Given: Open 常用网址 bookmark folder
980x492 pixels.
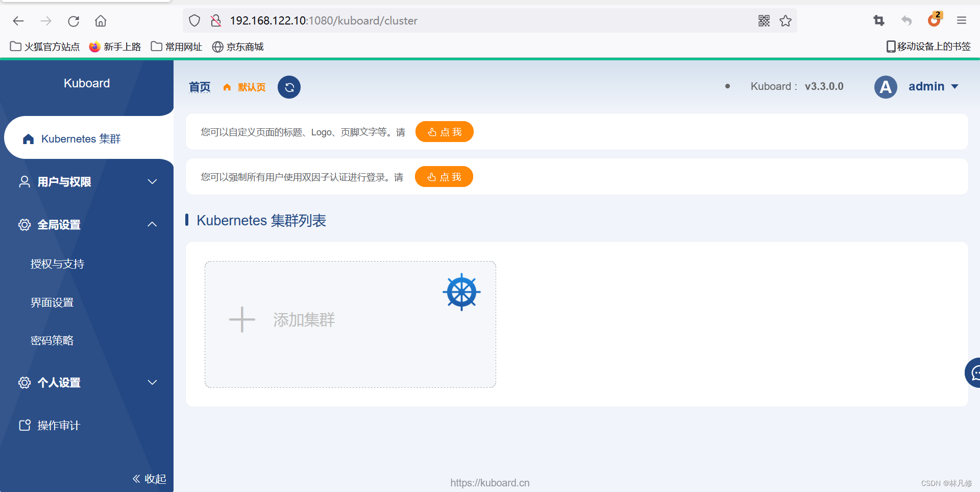Looking at the screenshot, I should tap(177, 46).
